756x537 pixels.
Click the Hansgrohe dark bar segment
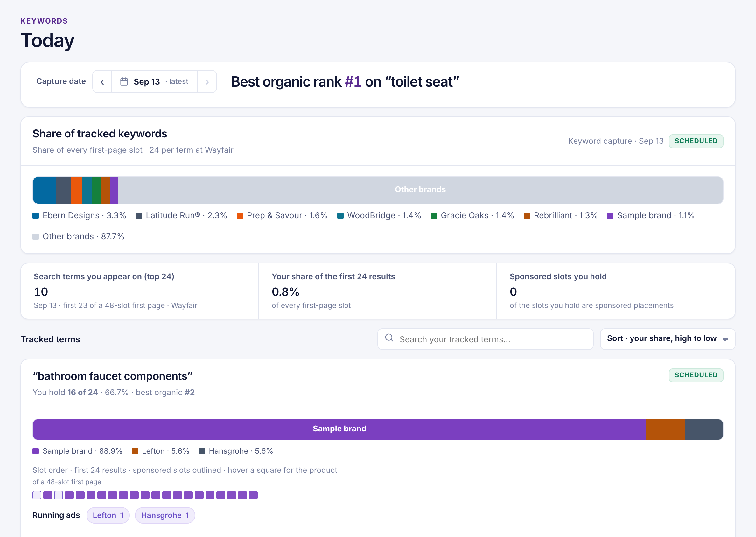(x=704, y=429)
